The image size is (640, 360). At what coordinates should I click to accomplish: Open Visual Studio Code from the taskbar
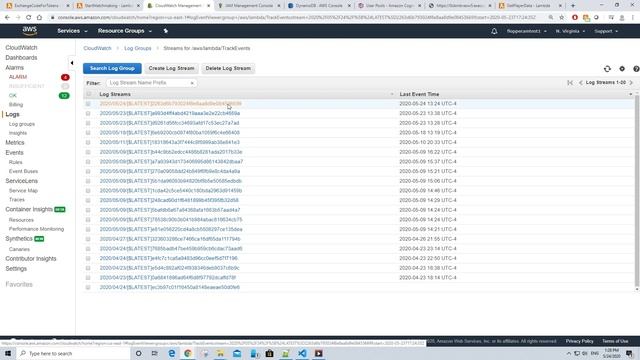click(x=302, y=353)
